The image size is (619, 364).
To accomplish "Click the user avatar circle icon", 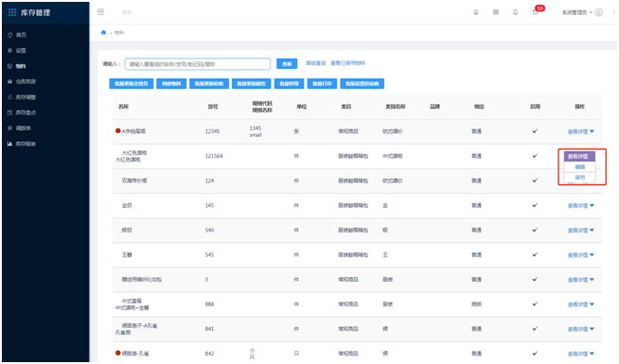I will pos(599,12).
